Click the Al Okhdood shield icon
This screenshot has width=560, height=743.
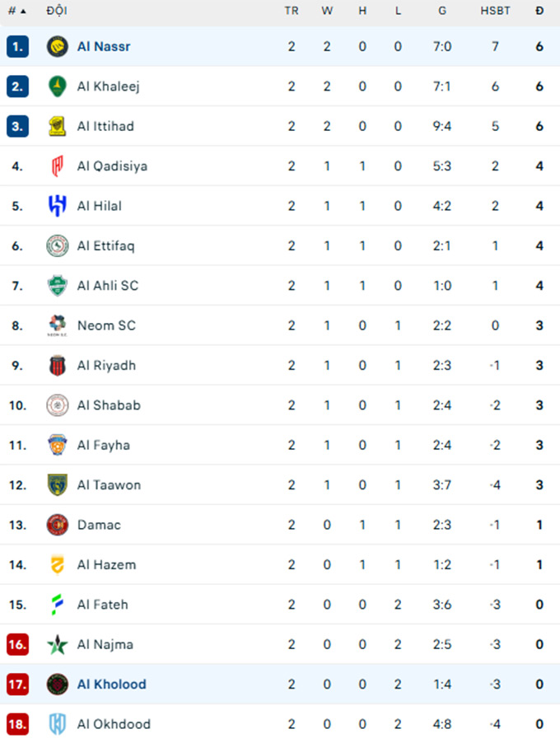pos(57,724)
